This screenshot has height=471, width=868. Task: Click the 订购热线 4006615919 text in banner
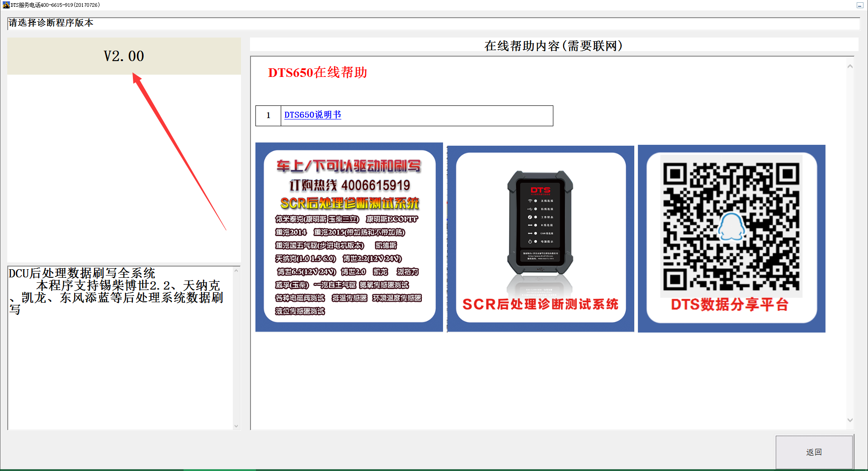(349, 185)
